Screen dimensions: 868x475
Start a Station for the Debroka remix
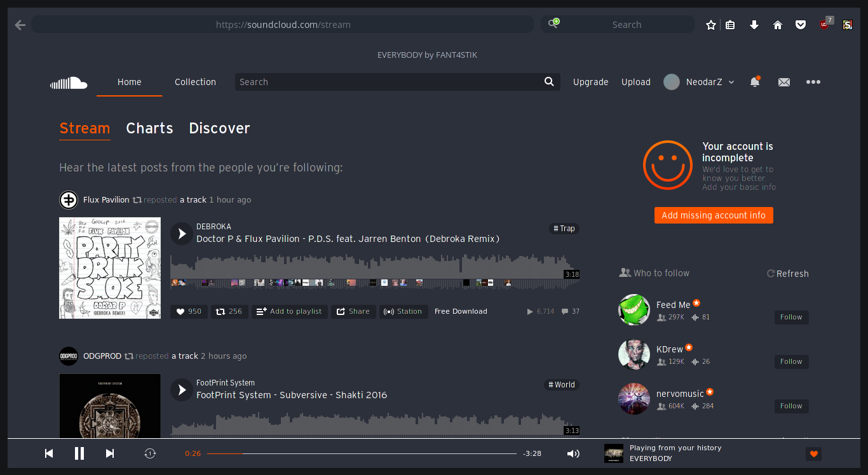pyautogui.click(x=403, y=311)
